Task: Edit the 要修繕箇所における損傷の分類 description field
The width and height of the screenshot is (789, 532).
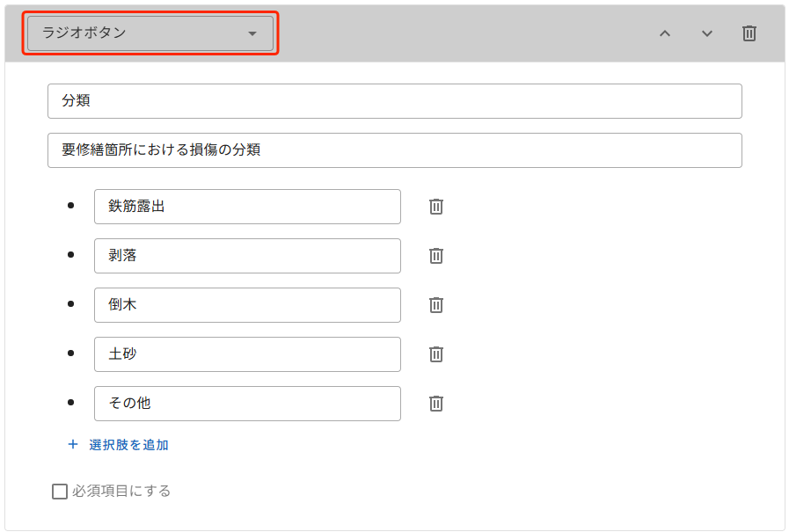Action: click(395, 150)
